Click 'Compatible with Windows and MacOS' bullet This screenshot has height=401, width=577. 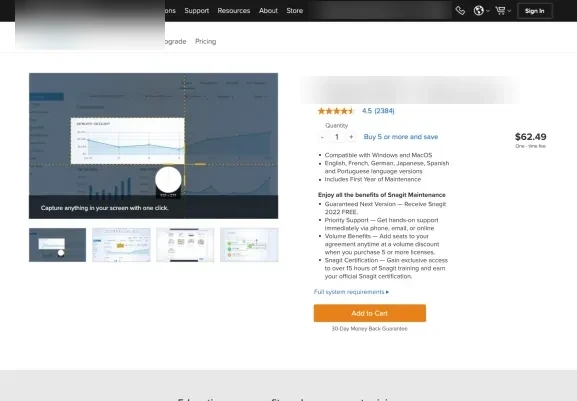point(378,155)
